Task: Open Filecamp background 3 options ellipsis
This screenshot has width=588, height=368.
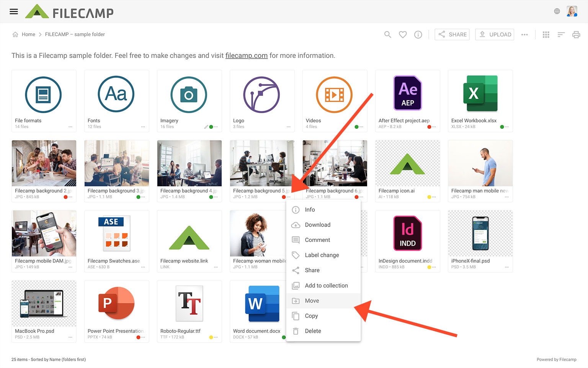Action: pyautogui.click(x=143, y=197)
